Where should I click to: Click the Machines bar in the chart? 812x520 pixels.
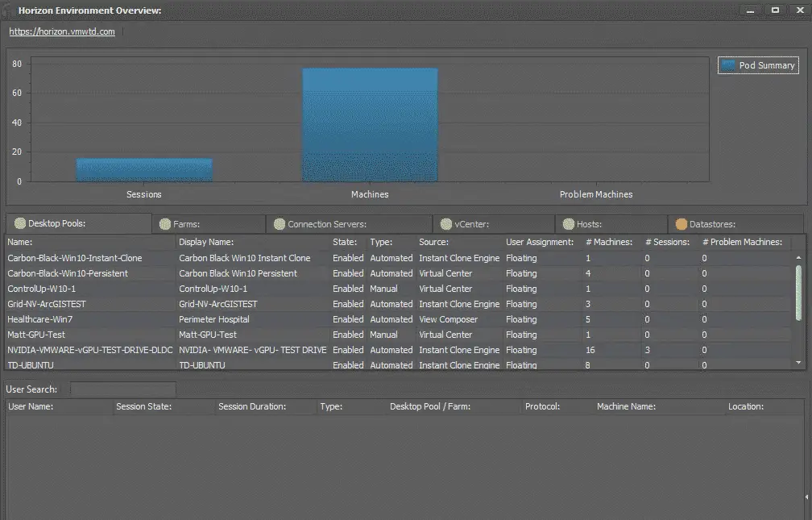coord(370,125)
